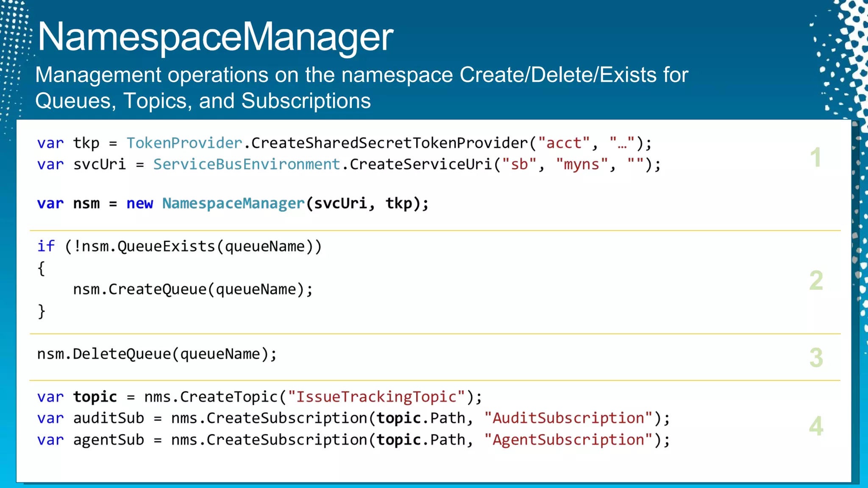Click the QueueExists method call
This screenshot has height=488, width=868.
166,247
